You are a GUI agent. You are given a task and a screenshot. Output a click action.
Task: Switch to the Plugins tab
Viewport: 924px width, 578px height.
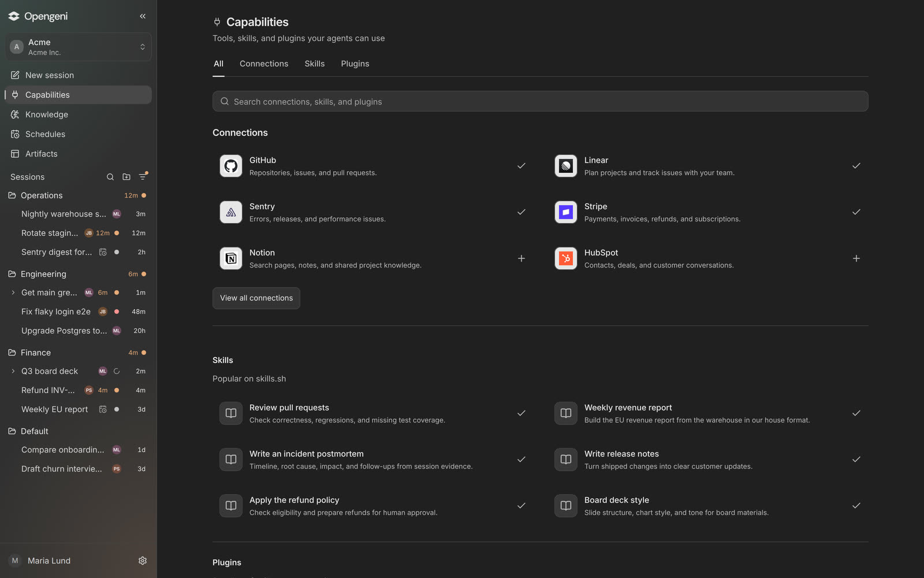[355, 64]
